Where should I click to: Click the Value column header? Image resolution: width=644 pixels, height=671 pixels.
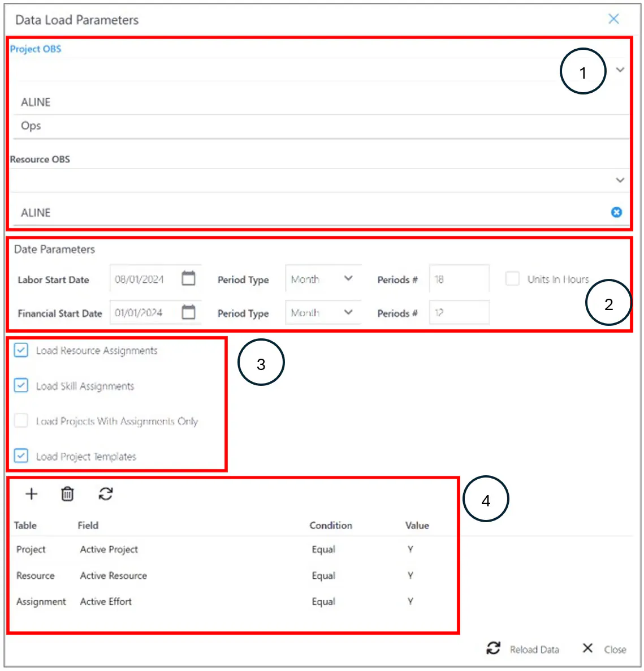[417, 526]
